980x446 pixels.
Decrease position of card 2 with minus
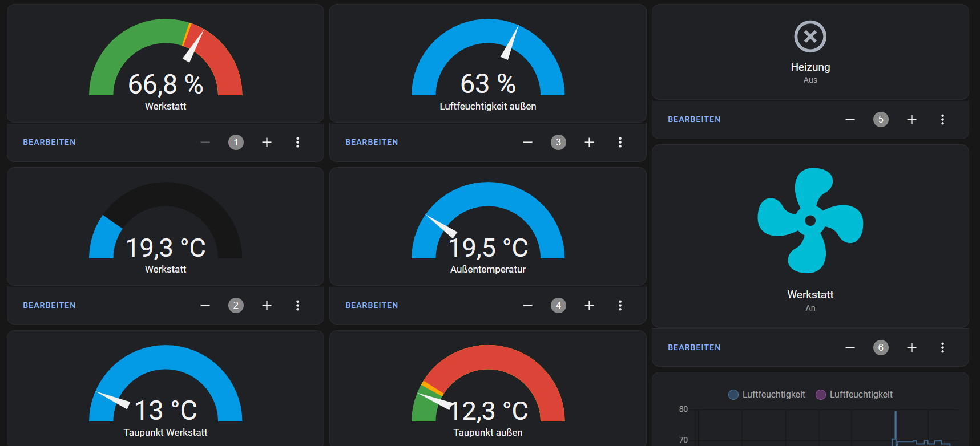point(205,305)
